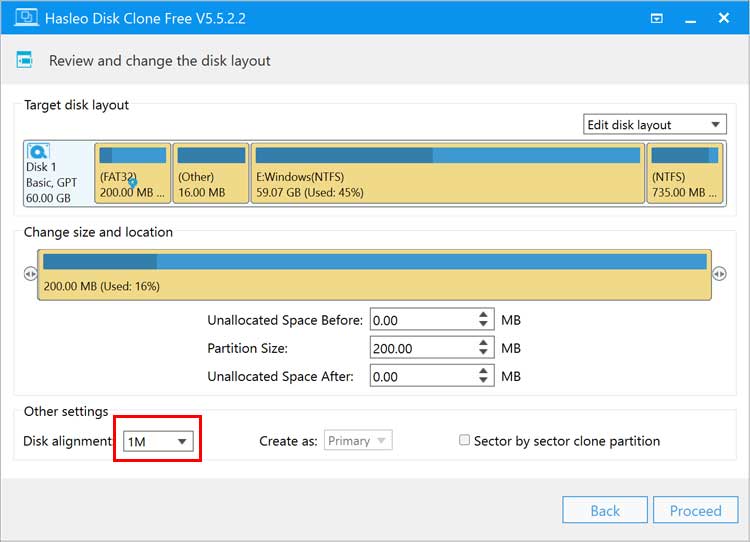The height and width of the screenshot is (542, 750).
Task: Select the Other 16.00 MB partition
Action: pos(211,173)
